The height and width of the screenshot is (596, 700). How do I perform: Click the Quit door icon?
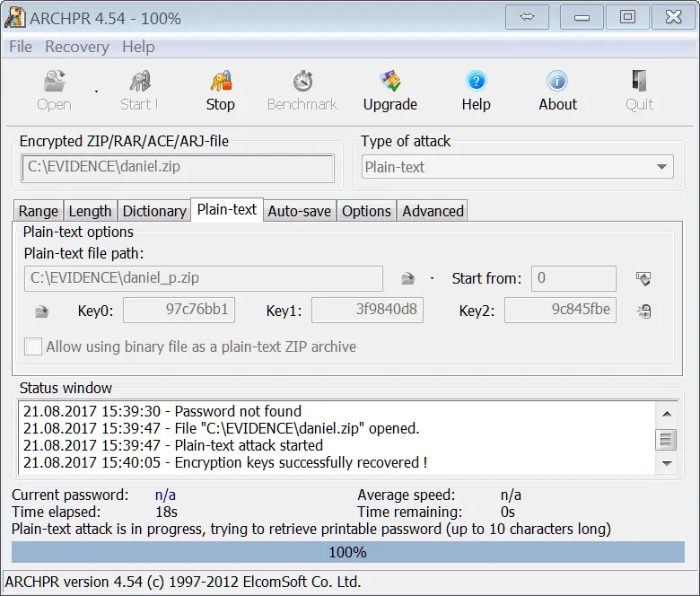(x=639, y=83)
